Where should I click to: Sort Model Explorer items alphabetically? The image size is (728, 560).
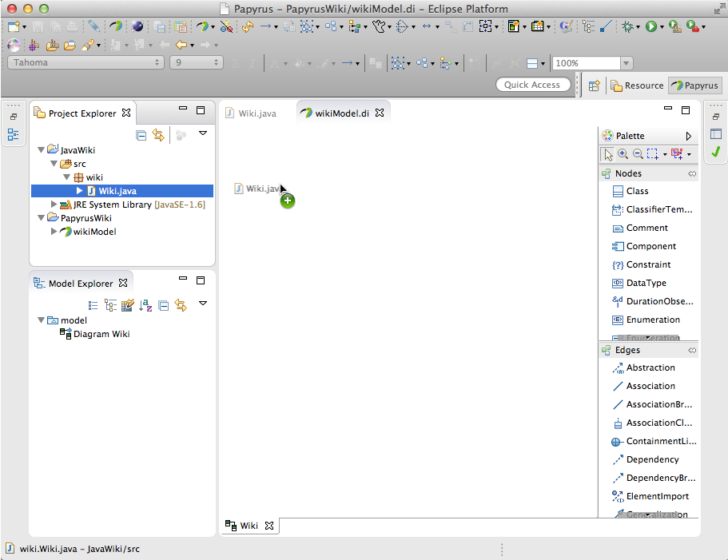145,304
